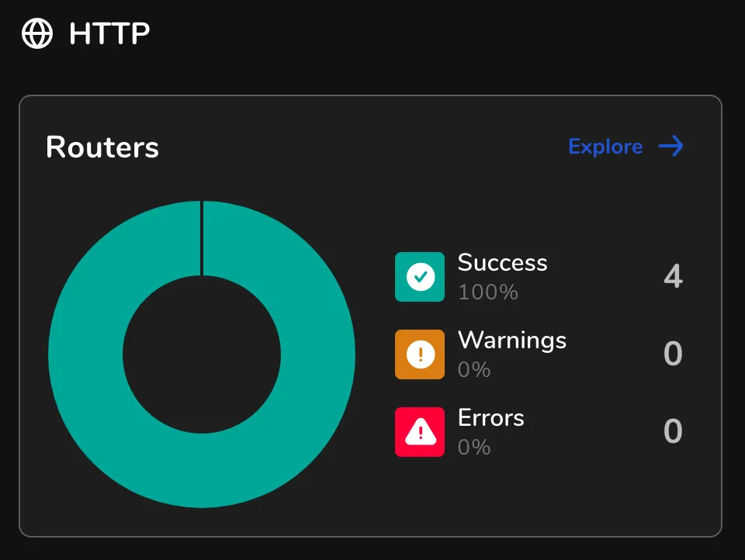745x560 pixels.
Task: Click the Errors count number 0
Action: pos(673,432)
